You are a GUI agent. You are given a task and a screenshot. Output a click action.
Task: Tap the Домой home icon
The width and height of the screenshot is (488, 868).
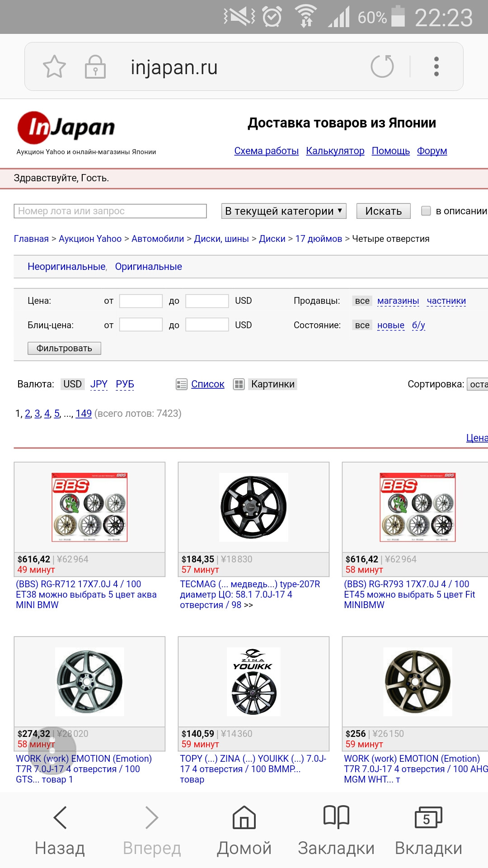244,817
